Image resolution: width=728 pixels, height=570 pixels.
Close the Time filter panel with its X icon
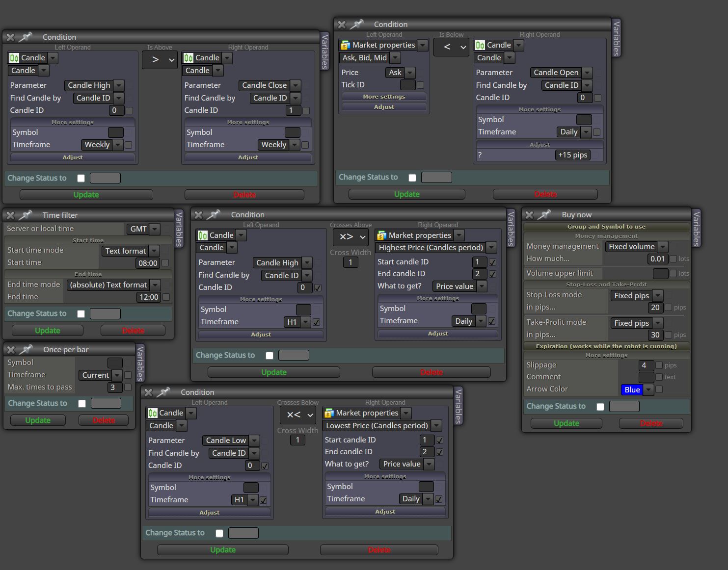click(11, 215)
